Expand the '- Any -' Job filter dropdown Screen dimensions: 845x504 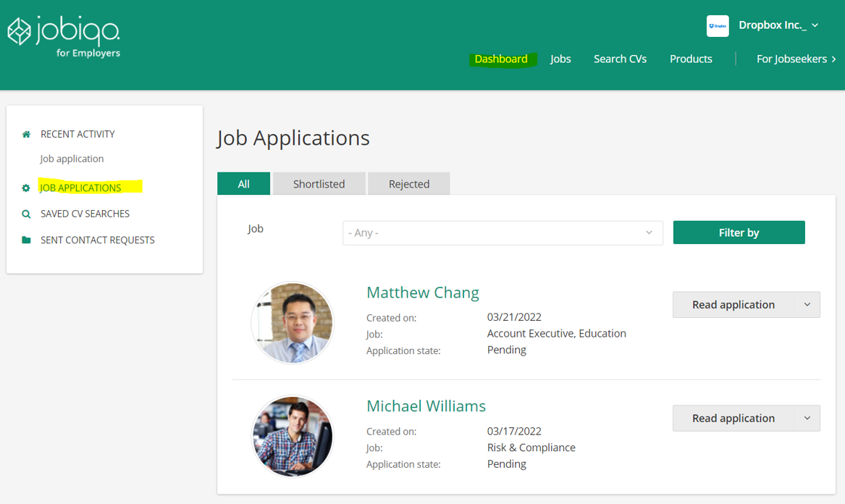pyautogui.click(x=503, y=232)
